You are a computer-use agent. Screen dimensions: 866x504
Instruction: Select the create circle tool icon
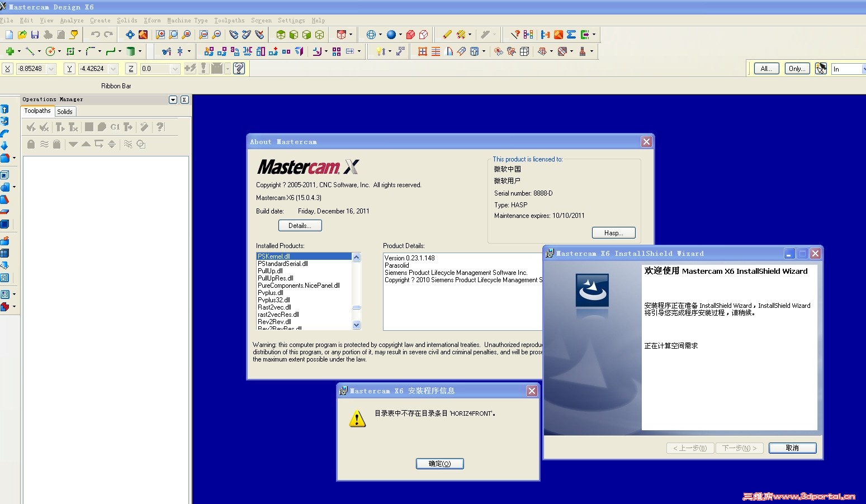[50, 51]
